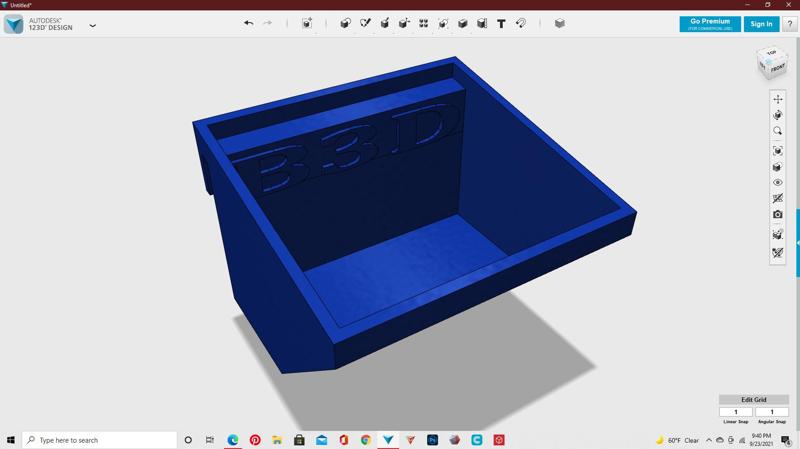Open Photoshop from the taskbar

click(432, 440)
